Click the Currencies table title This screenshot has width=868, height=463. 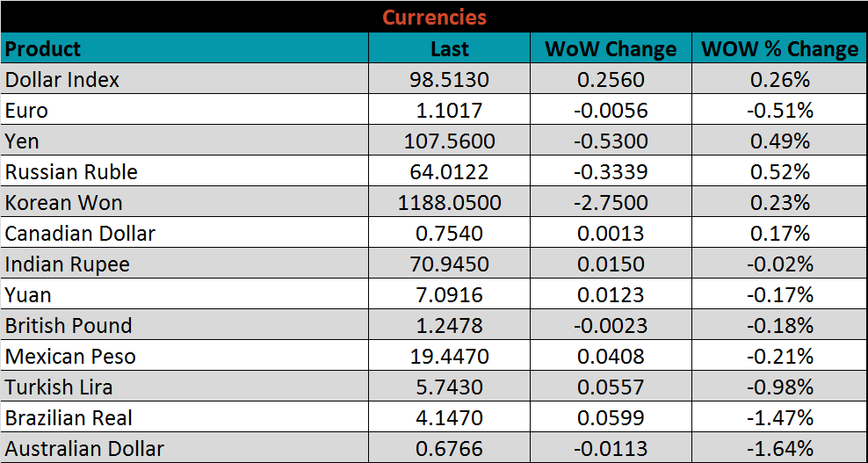tap(434, 17)
